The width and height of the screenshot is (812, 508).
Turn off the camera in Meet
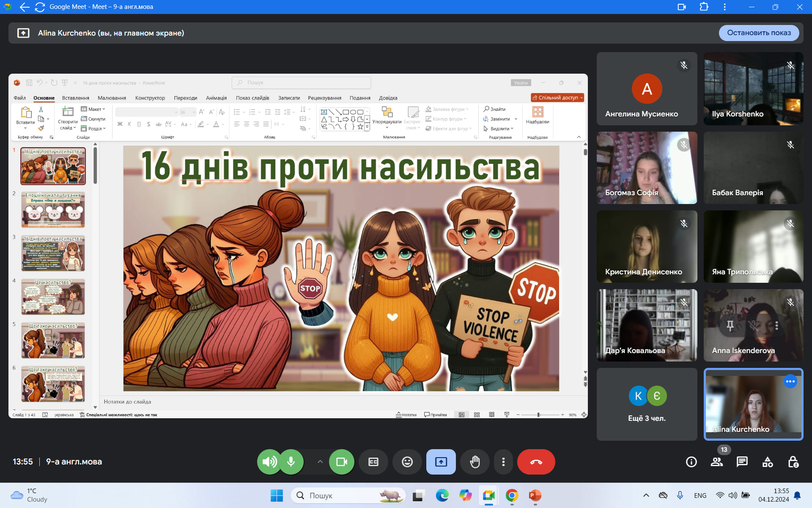[342, 461]
